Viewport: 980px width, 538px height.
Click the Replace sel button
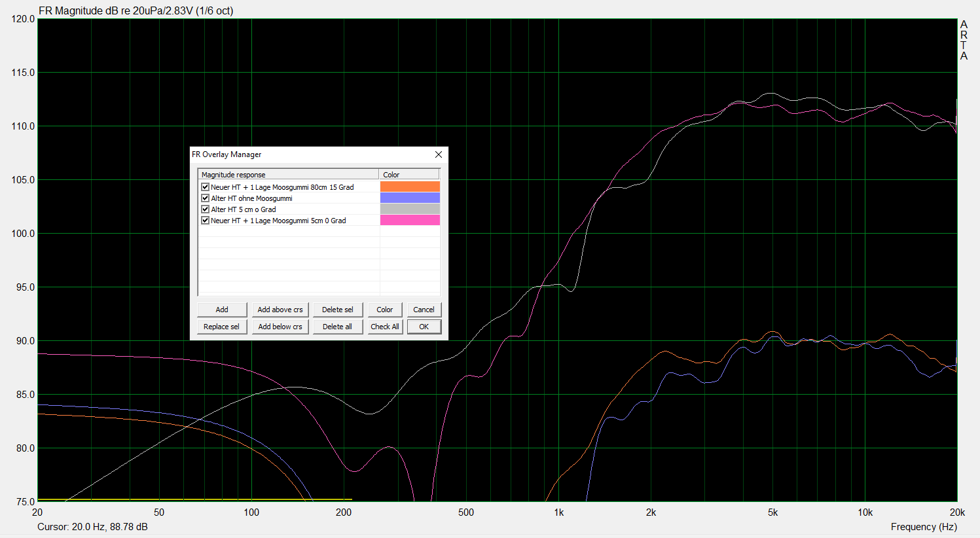[222, 327]
